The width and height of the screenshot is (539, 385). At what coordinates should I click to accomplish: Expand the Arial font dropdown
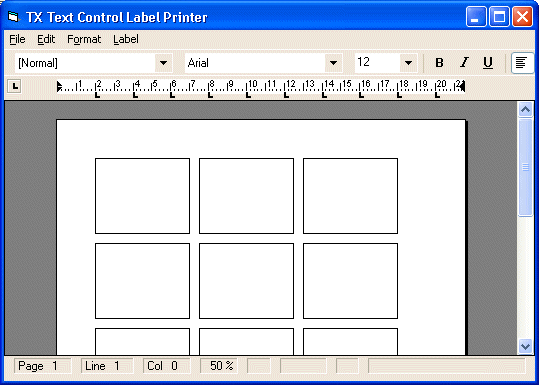(333, 63)
